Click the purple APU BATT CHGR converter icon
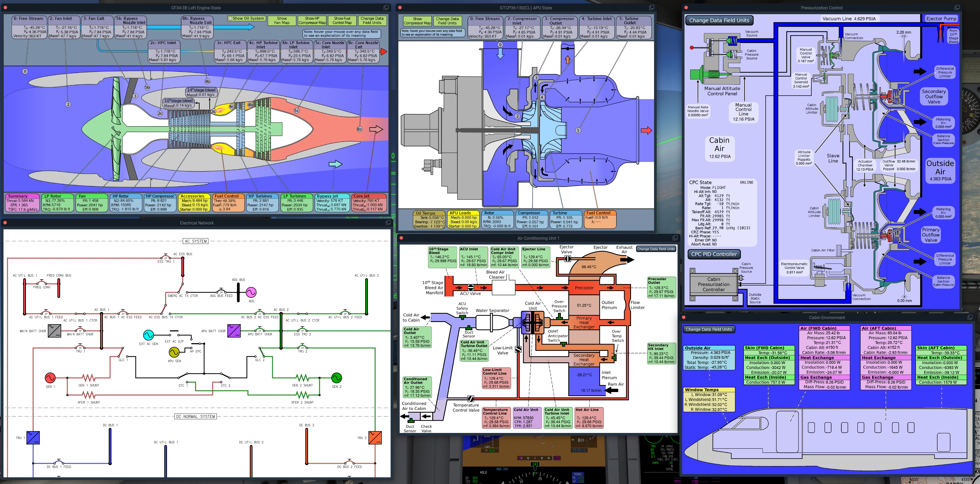 (234, 331)
